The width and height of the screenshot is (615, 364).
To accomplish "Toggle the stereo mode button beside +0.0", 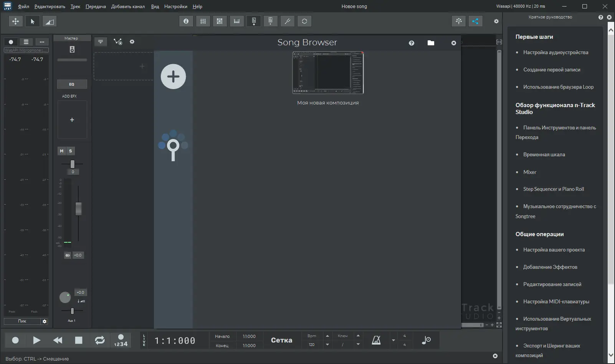I will coord(68,255).
